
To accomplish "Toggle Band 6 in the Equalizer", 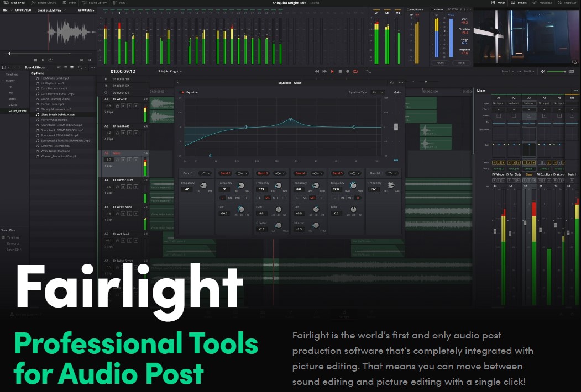I will point(375,173).
